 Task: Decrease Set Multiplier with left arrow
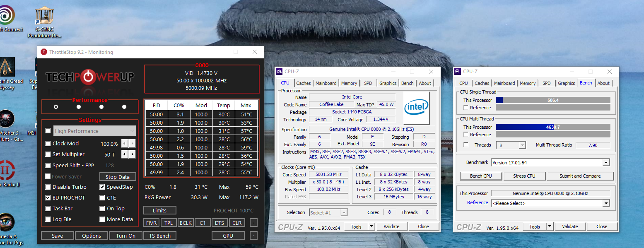(125, 154)
